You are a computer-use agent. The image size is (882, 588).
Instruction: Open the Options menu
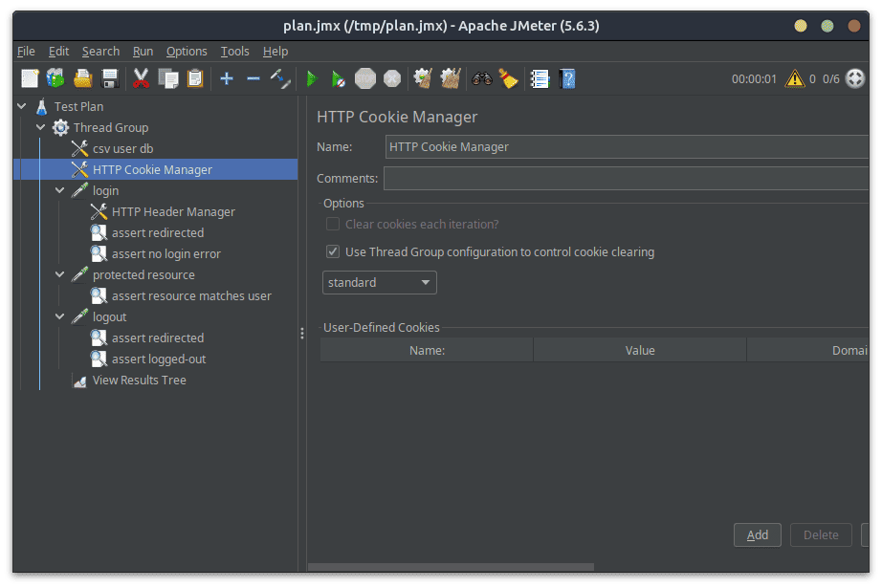tap(187, 52)
